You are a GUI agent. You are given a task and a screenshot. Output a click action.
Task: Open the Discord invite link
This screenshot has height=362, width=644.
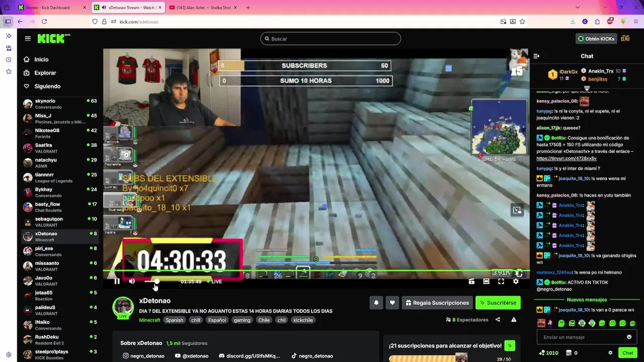(x=250, y=356)
